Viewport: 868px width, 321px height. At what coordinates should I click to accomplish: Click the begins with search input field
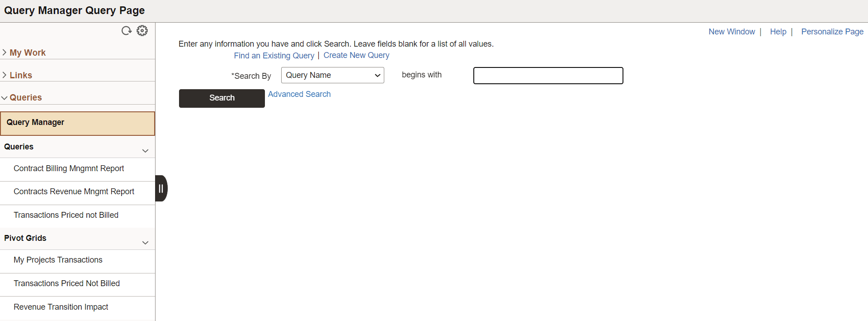(x=548, y=75)
